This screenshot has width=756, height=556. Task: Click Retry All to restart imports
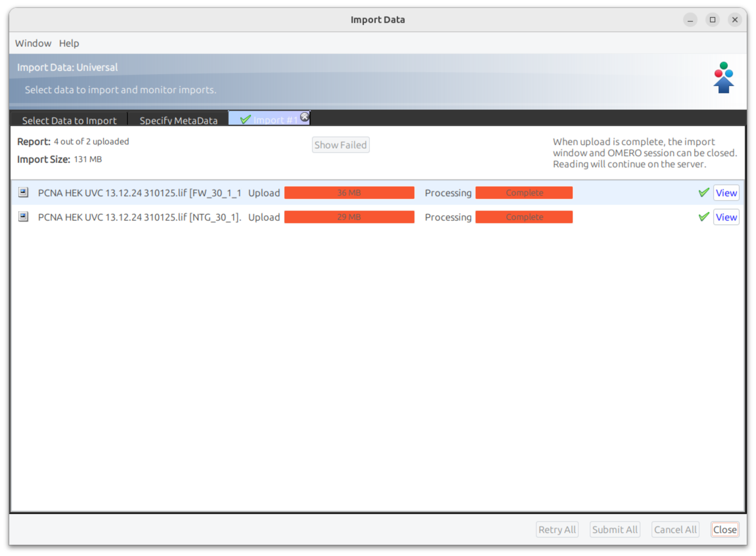[557, 529]
